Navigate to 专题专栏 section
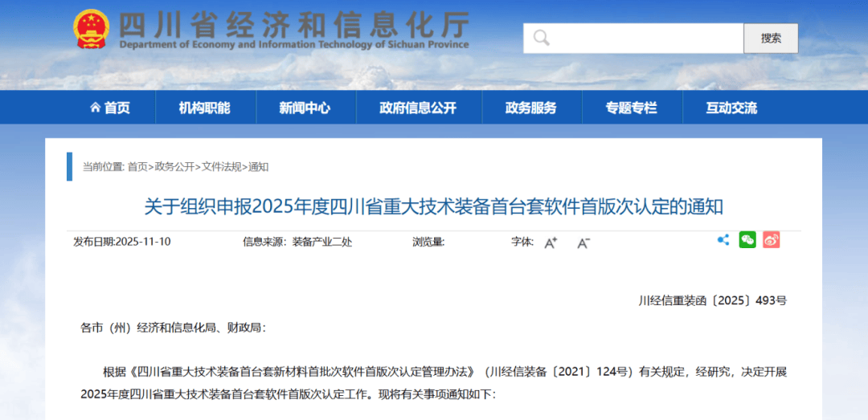This screenshot has height=420, width=868. tap(631, 108)
